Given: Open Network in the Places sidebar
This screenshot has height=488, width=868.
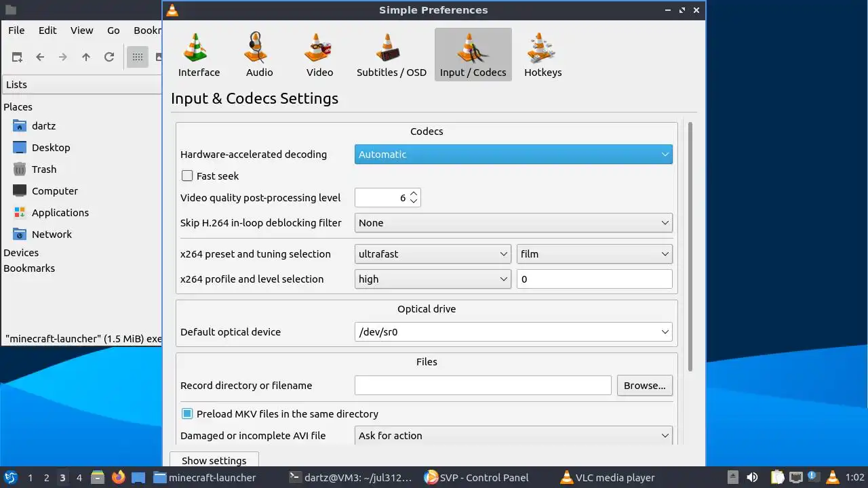Looking at the screenshot, I should coord(52,235).
